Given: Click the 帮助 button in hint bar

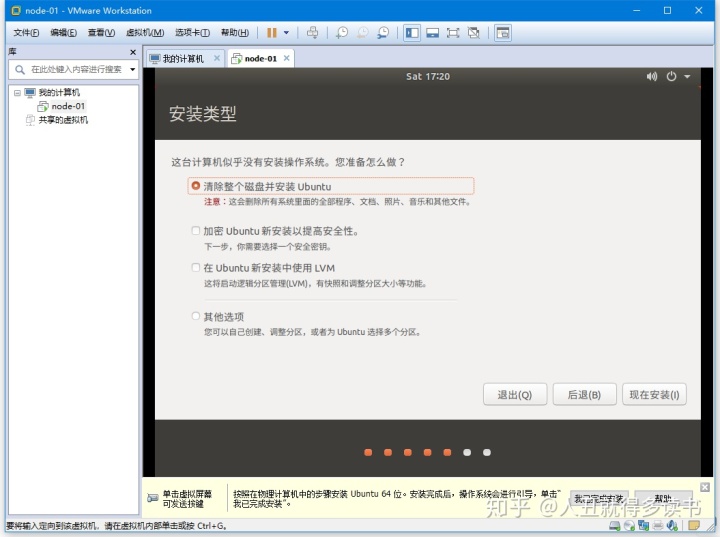Looking at the screenshot, I should pos(664,499).
